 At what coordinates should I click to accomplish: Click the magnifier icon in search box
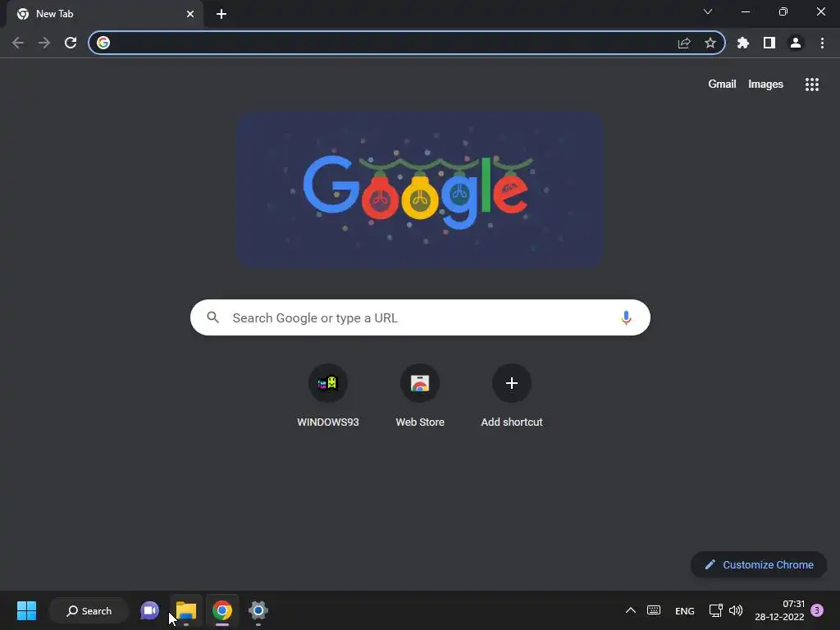tap(213, 317)
